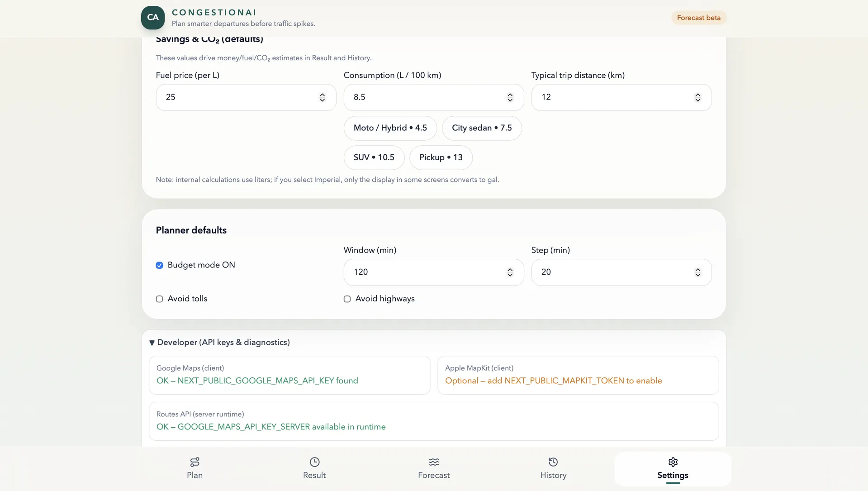Focus the Consumption field showing 8.5

[434, 97]
